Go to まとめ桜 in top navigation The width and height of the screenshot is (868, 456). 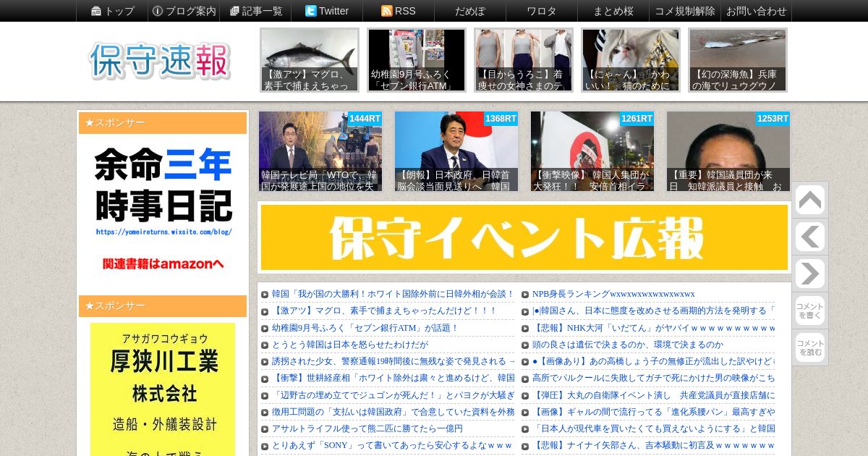click(613, 11)
